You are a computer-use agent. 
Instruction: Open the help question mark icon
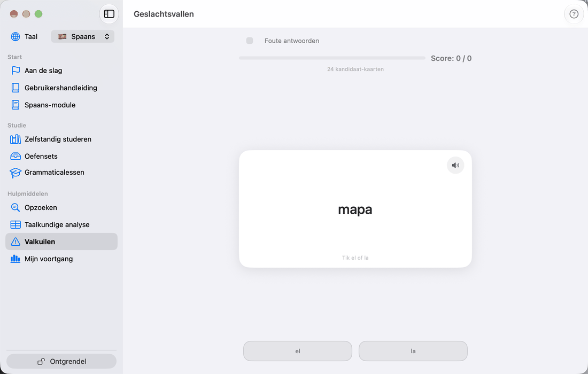tap(574, 14)
